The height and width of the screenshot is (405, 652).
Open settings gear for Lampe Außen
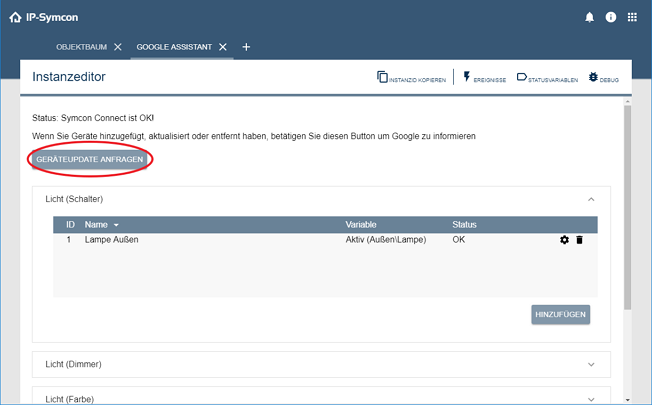tap(564, 240)
